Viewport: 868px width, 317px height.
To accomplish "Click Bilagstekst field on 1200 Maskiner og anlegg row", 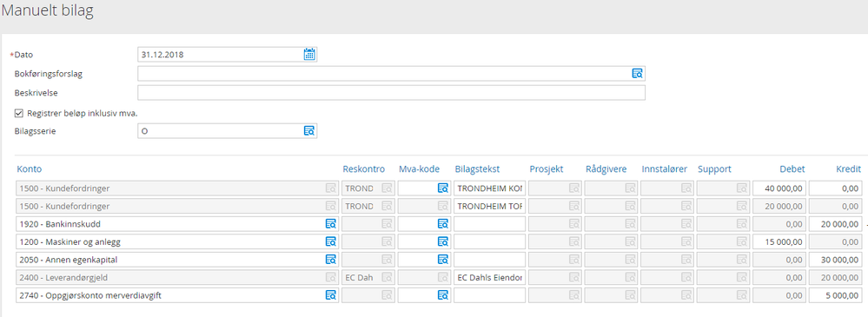I will [x=489, y=241].
